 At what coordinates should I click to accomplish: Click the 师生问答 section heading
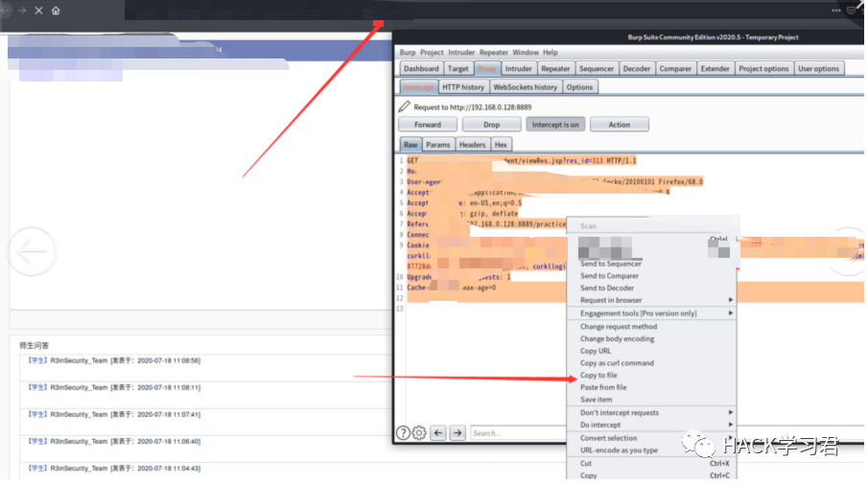pyautogui.click(x=35, y=345)
